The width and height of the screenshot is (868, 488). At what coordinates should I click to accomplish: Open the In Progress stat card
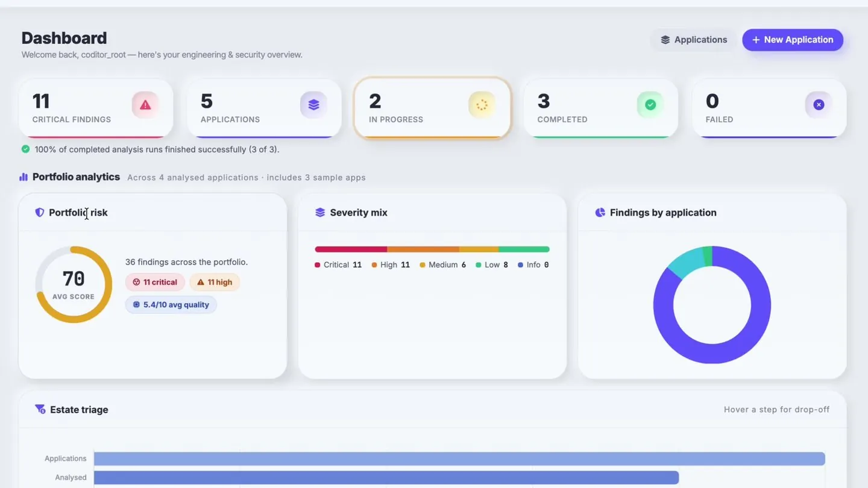coord(432,108)
